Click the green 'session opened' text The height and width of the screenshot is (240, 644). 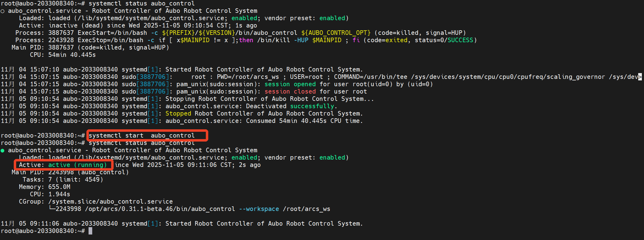click(290, 84)
